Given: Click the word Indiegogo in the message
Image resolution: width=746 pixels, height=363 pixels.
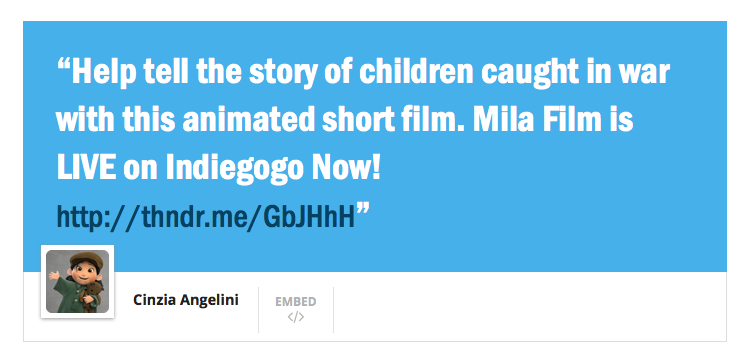Looking at the screenshot, I should [235, 167].
